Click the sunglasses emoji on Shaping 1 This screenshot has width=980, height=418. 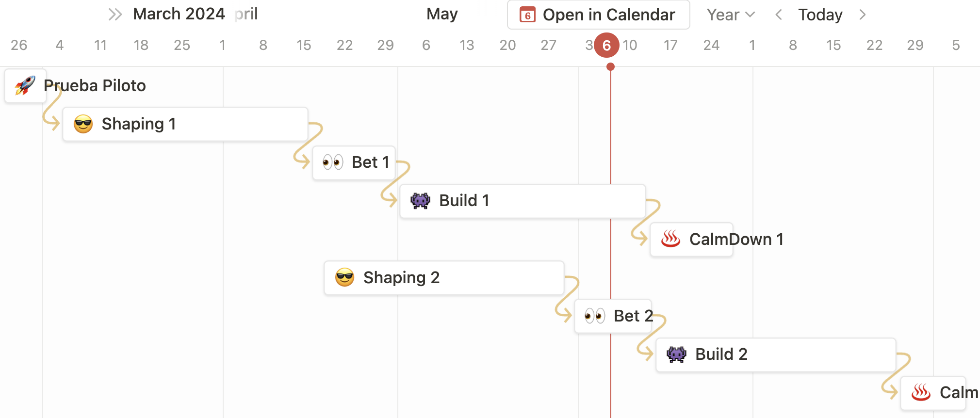tap(83, 124)
